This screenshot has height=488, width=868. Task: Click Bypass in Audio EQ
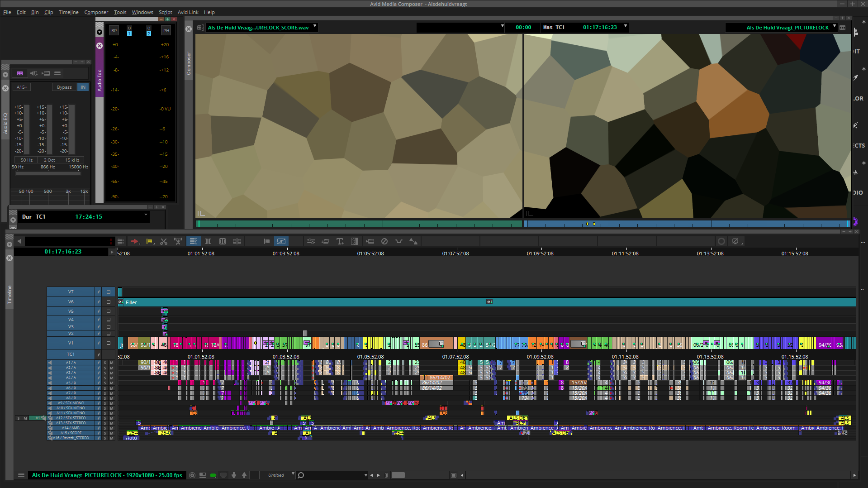[64, 87]
